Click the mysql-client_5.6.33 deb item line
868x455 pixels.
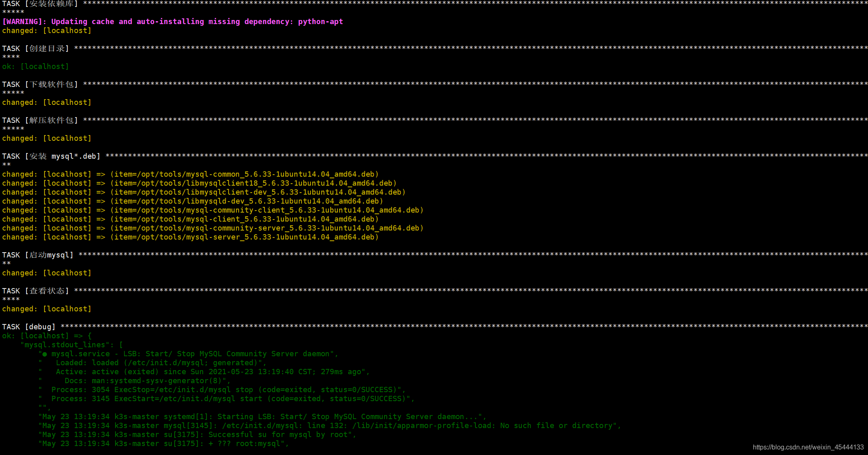coord(191,219)
